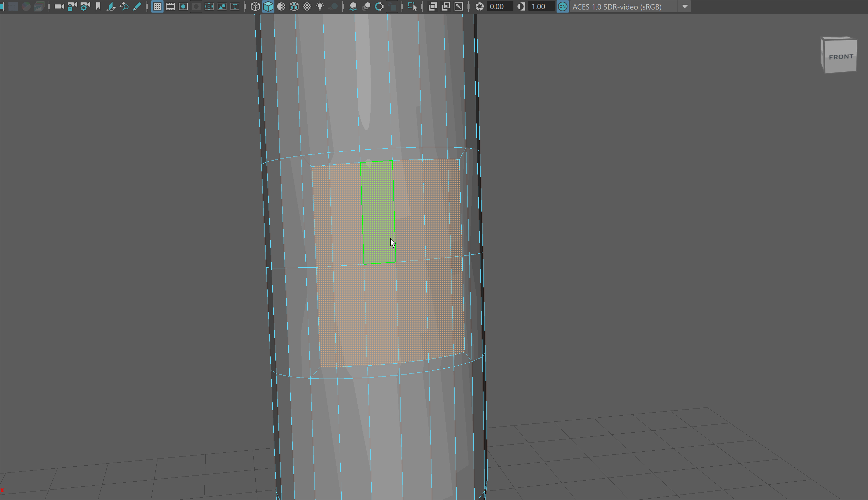The height and width of the screenshot is (500, 868).
Task: Toggle Smooth Shade All cube
Action: (x=268, y=6)
